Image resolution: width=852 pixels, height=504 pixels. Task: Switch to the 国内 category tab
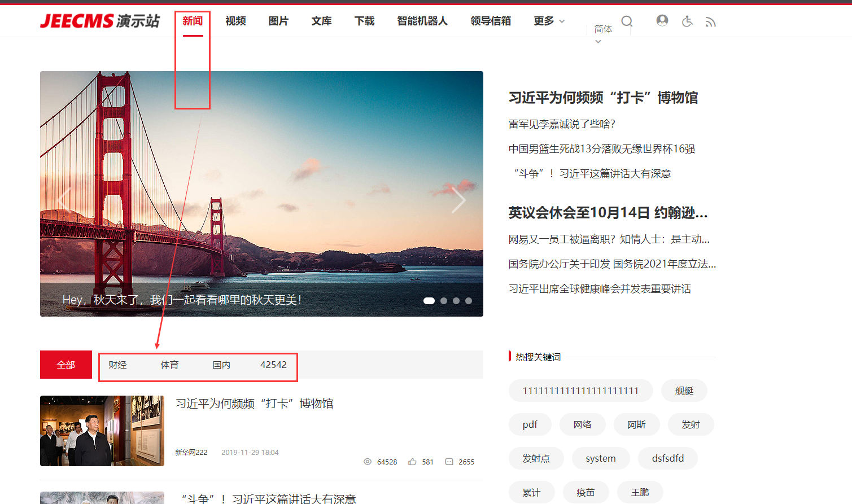[x=221, y=365]
